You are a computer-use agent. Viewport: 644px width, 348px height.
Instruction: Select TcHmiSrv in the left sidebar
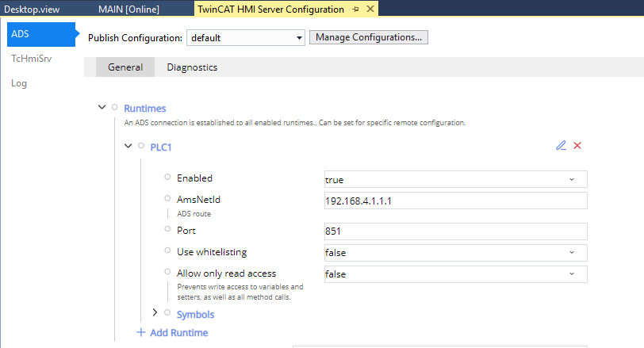31,59
